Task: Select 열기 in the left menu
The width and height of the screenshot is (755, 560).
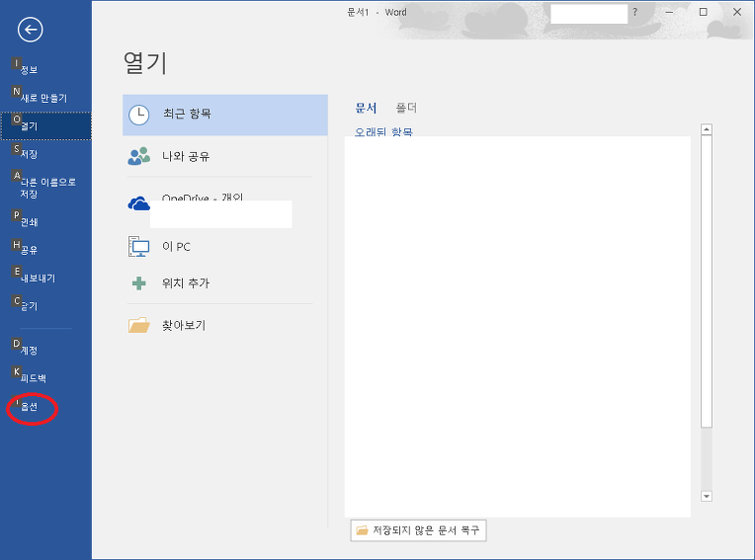Action: pyautogui.click(x=45, y=126)
